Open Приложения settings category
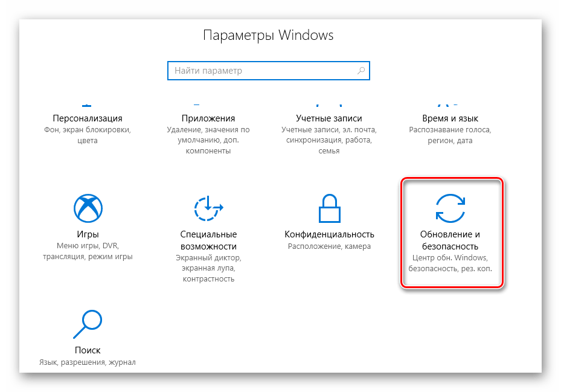Viewport: 561px width, 392px height. tap(208, 118)
